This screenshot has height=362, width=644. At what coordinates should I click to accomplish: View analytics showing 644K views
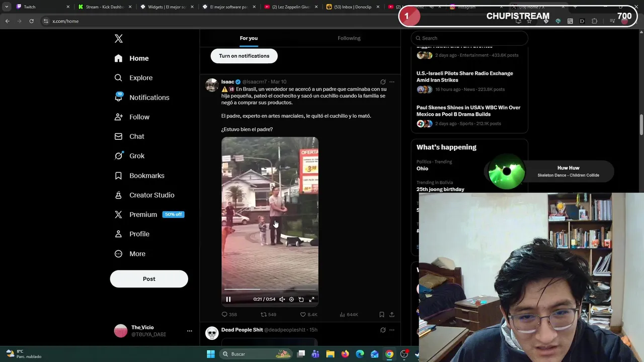click(349, 315)
